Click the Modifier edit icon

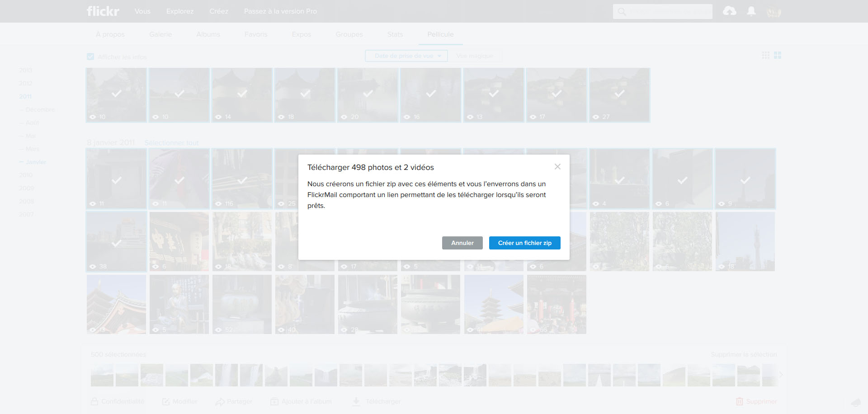166,401
